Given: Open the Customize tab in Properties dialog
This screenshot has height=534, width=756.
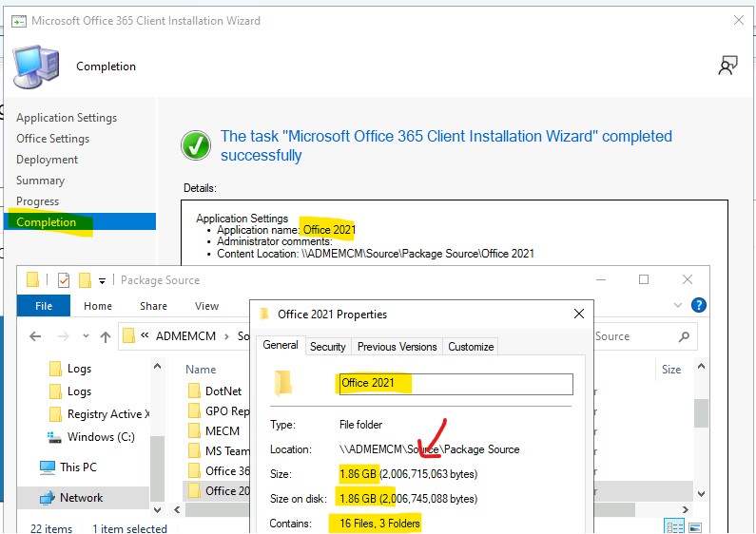Looking at the screenshot, I should 471,347.
